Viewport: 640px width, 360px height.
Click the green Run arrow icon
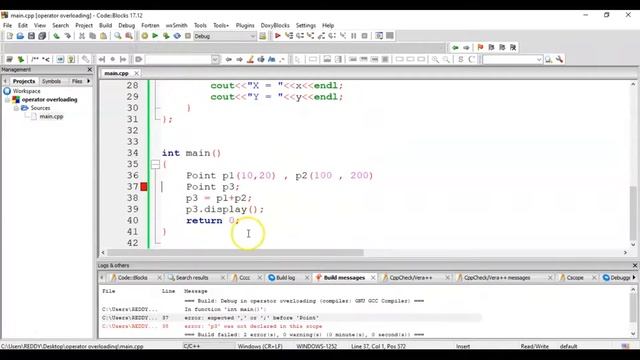pyautogui.click(x=155, y=36)
